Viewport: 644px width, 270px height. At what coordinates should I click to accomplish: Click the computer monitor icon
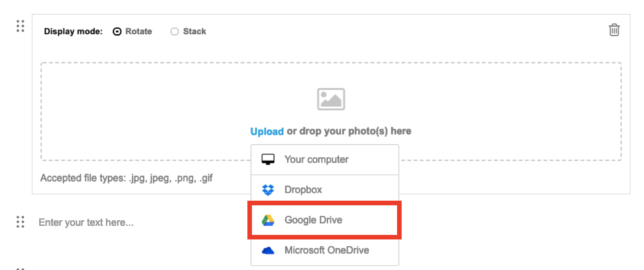268,160
